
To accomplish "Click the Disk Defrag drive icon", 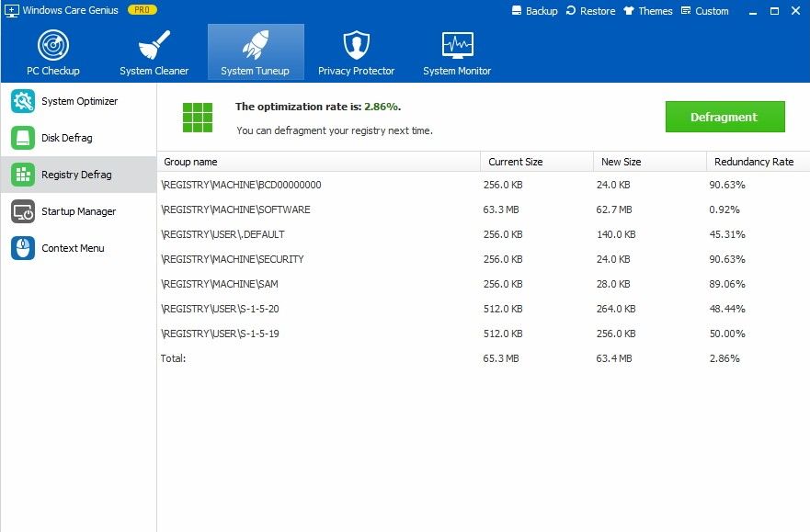I will pyautogui.click(x=23, y=138).
